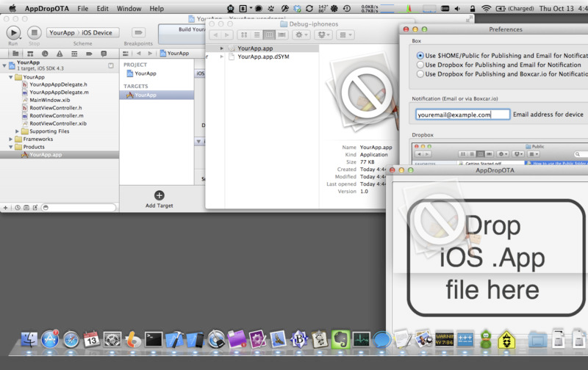Show recent files clock filter icon

[x=18, y=208]
